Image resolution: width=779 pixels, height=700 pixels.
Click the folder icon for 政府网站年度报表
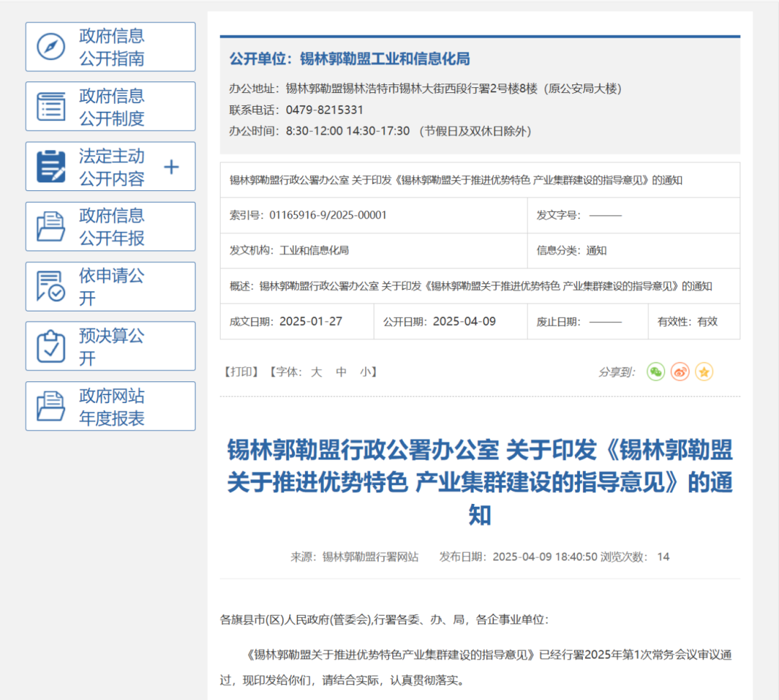pyautogui.click(x=51, y=406)
